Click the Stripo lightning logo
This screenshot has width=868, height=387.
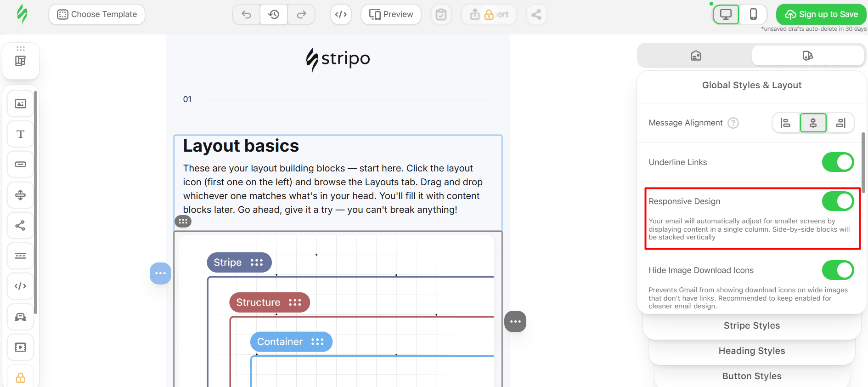pos(22,14)
